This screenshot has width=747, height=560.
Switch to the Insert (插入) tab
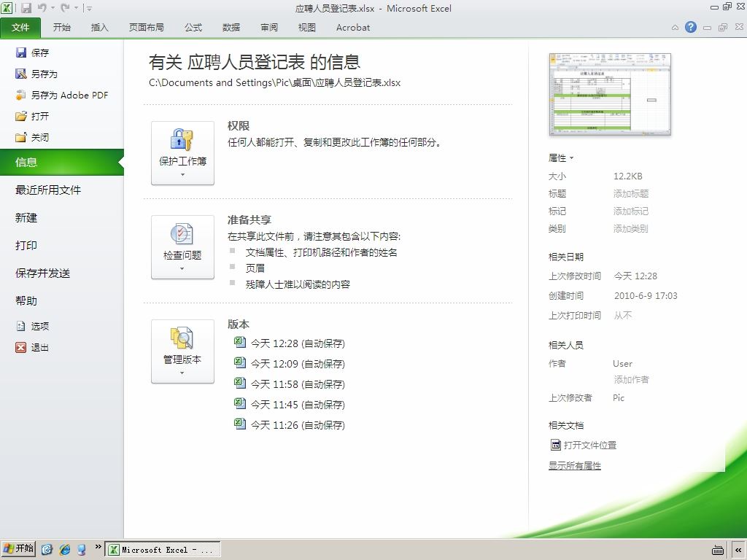(99, 28)
